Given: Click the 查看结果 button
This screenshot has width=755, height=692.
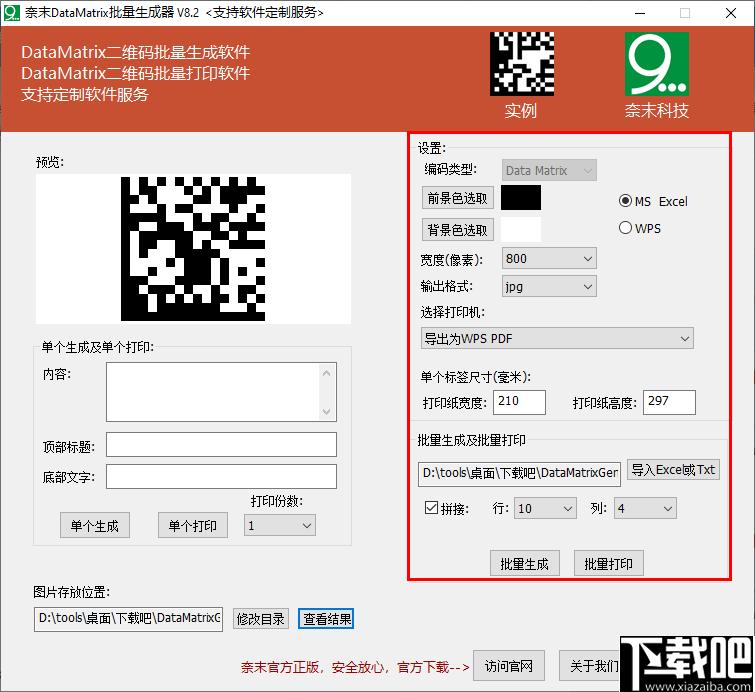Looking at the screenshot, I should (326, 619).
